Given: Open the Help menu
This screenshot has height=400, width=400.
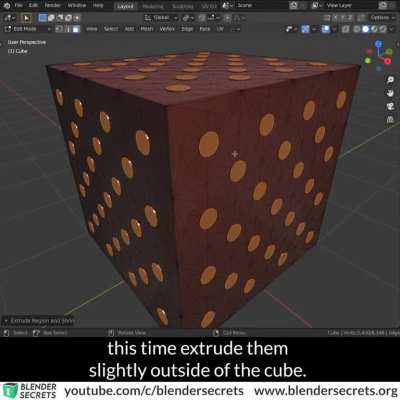Looking at the screenshot, I should 98,5.
